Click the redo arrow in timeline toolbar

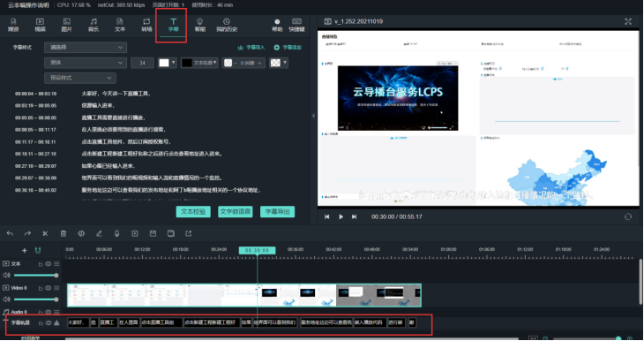pos(27,233)
